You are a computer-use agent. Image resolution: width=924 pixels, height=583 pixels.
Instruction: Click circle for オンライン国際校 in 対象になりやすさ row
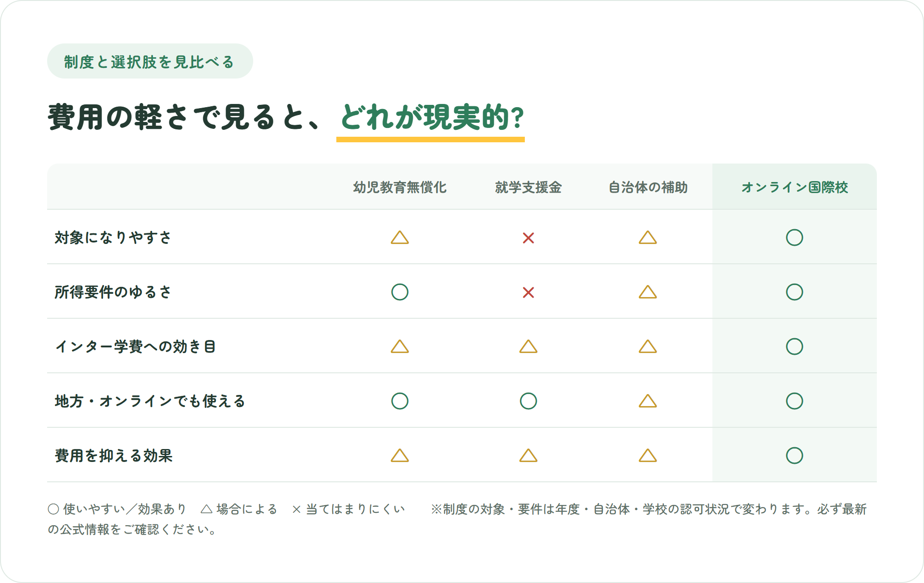(795, 237)
